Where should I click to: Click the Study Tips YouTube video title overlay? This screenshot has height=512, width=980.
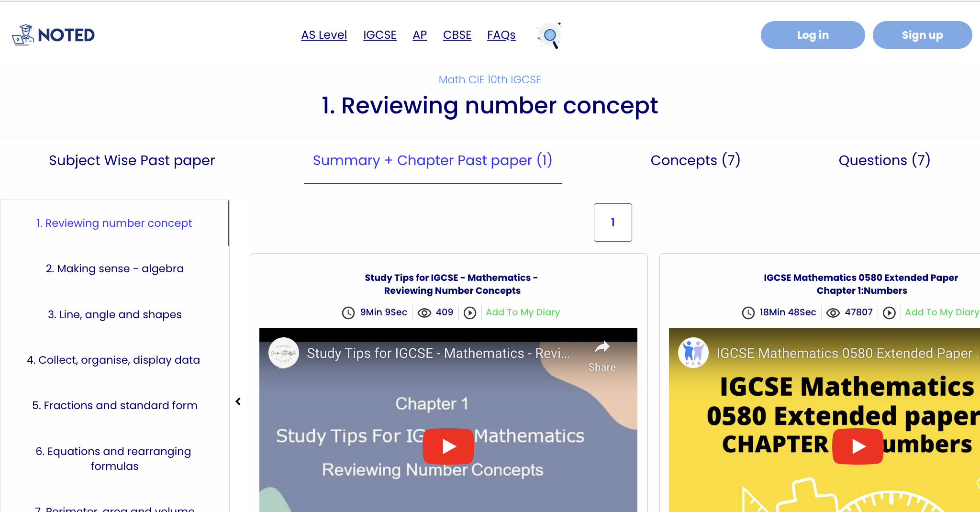point(438,353)
